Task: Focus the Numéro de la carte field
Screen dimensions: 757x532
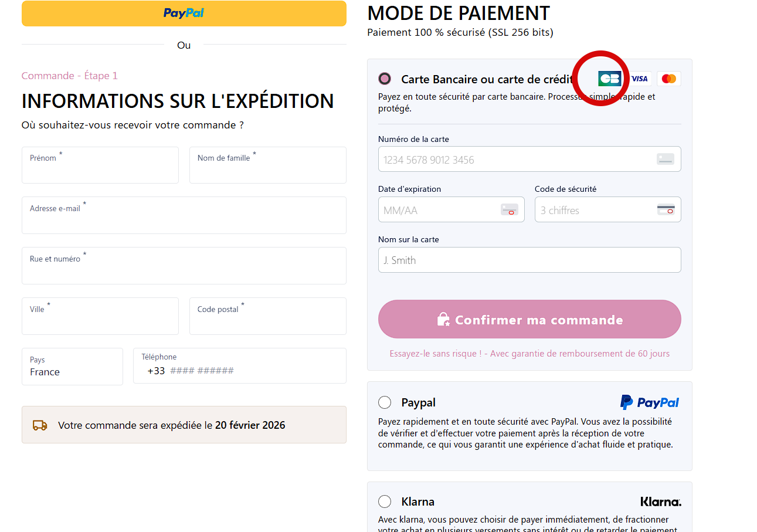Action: pos(529,159)
